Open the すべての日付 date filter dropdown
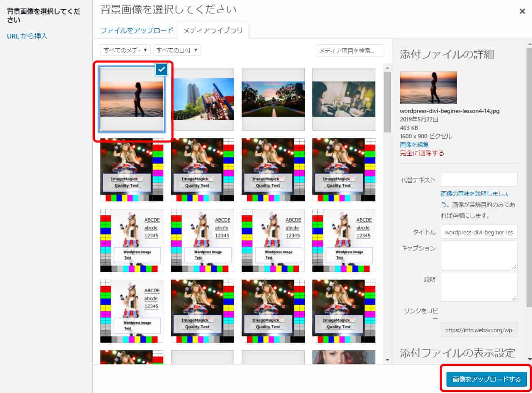 (x=177, y=50)
